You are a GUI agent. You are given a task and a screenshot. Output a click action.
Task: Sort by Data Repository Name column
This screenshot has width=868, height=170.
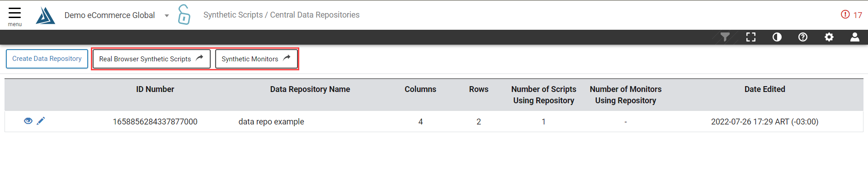coord(310,89)
